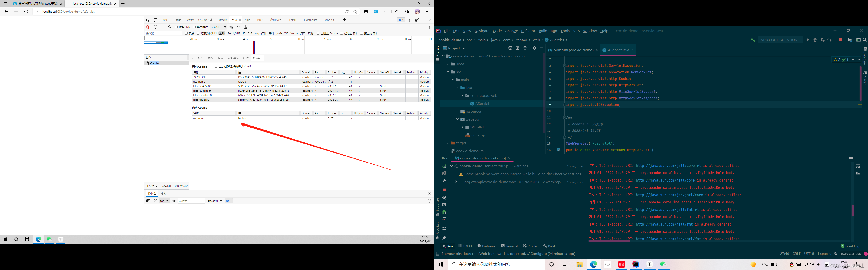The height and width of the screenshot is (270, 868).
Task: Stop the running application in IntelliJ toolbar
Action: click(x=840, y=40)
